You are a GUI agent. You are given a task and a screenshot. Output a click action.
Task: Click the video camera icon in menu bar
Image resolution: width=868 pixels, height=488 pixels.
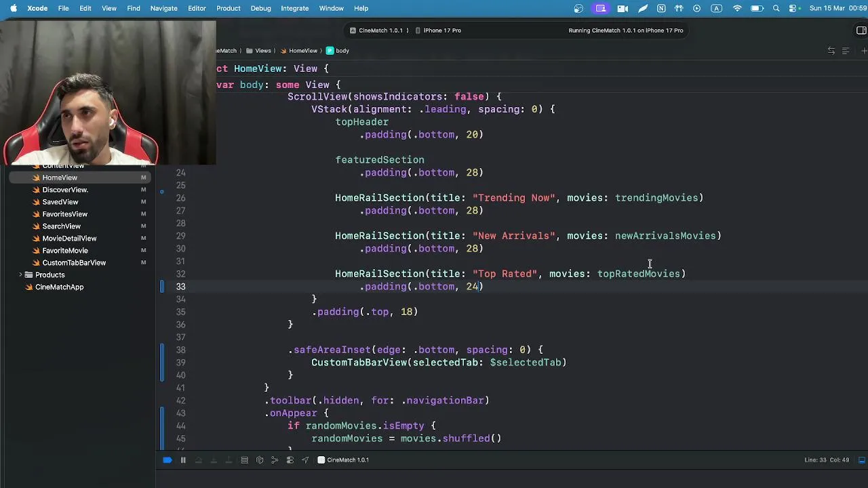623,8
